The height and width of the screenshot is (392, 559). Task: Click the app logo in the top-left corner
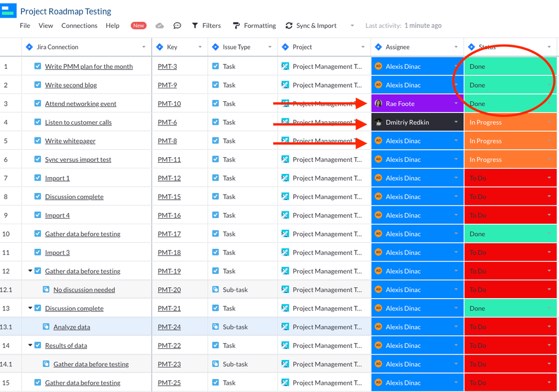pos(9,10)
